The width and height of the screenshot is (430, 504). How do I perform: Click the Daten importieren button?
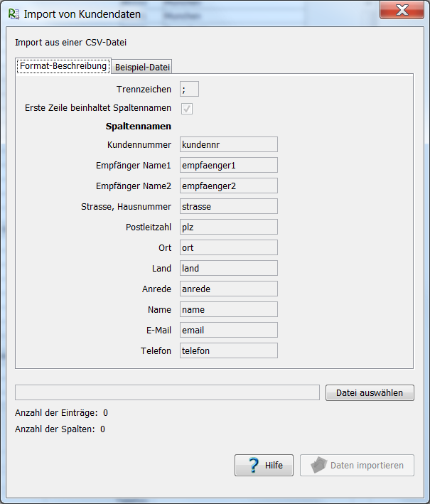357,466
